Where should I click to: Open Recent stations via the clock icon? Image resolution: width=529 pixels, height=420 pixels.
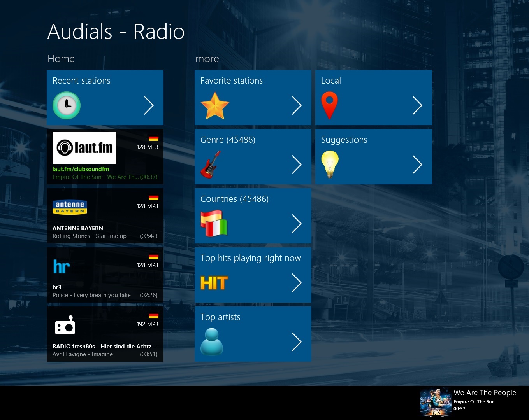66,105
